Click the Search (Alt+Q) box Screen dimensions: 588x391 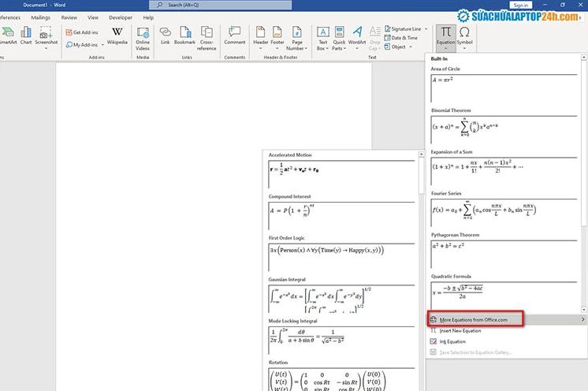221,5
